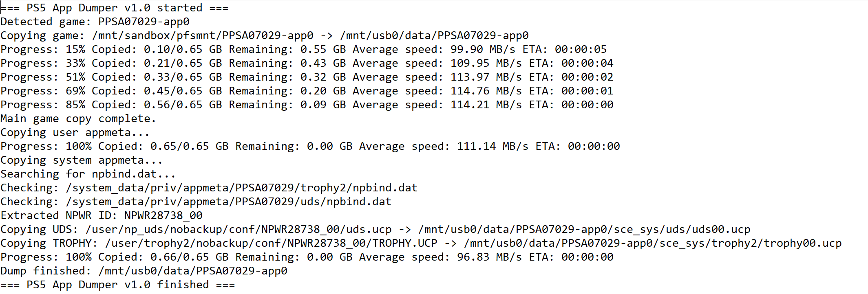Image resolution: width=868 pixels, height=294 pixels.
Task: Click the 51% progress line
Action: click(x=307, y=77)
